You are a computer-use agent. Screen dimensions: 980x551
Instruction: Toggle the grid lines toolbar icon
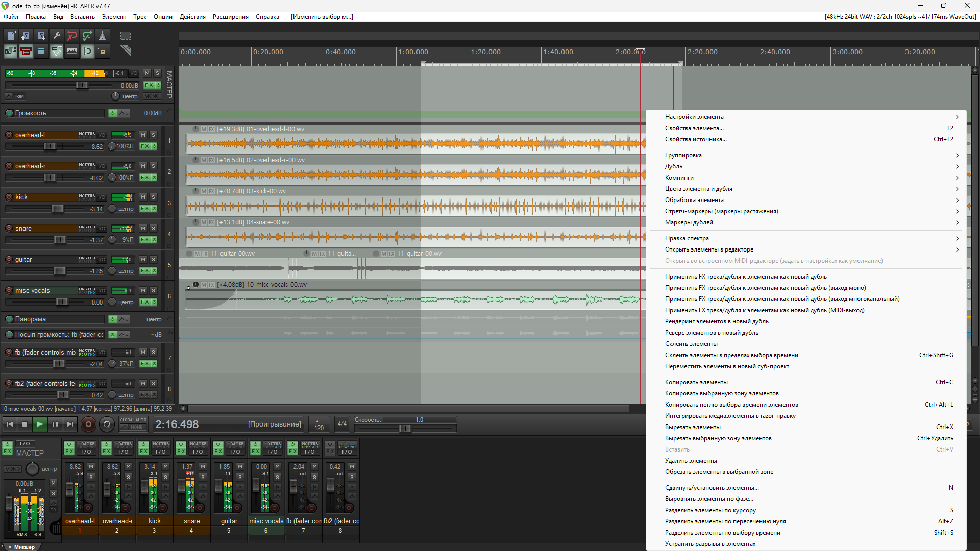click(x=41, y=51)
